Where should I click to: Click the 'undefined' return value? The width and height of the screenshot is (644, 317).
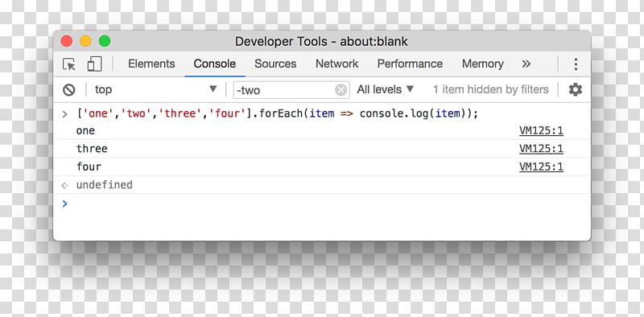tap(105, 185)
